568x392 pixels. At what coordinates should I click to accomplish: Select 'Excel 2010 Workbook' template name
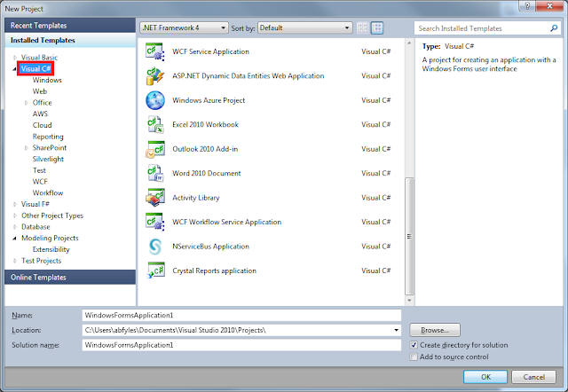[x=205, y=124]
